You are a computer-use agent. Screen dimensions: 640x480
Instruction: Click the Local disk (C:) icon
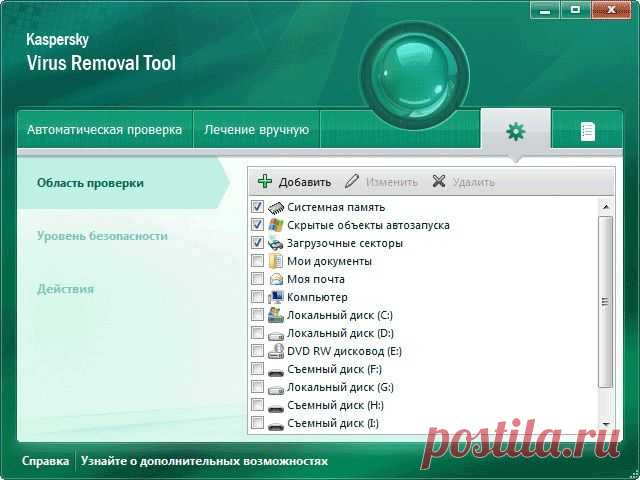click(276, 315)
